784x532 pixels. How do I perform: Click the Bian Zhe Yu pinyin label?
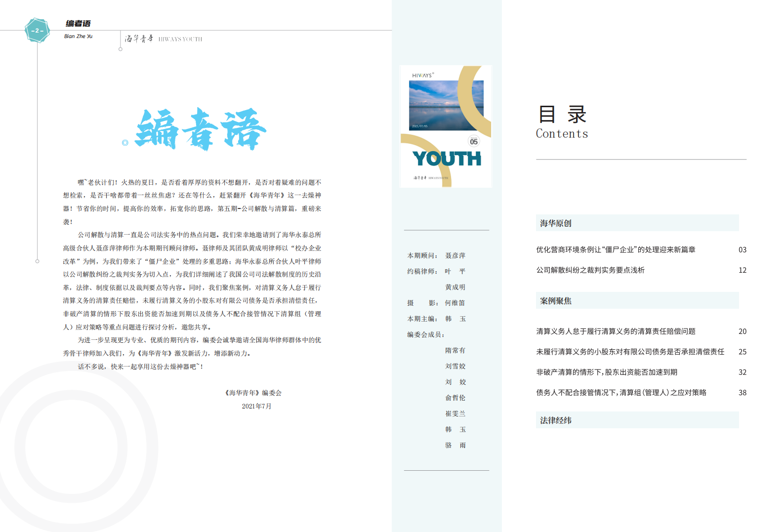[x=78, y=36]
